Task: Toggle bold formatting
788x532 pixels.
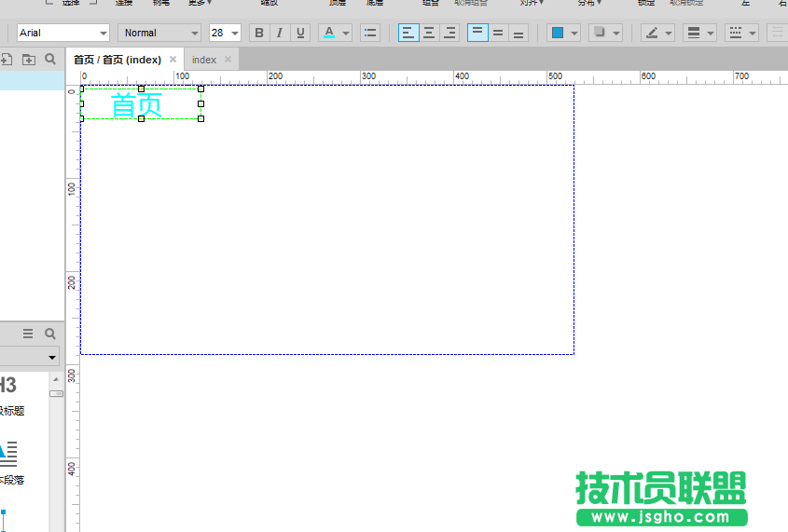Action: coord(259,34)
